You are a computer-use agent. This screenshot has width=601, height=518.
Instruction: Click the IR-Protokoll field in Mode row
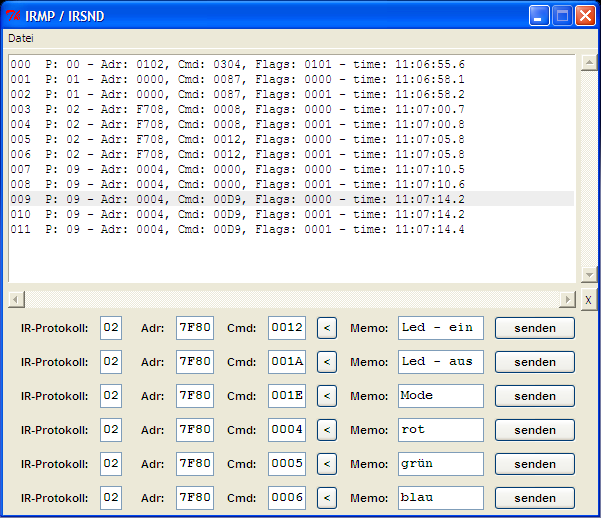(x=111, y=396)
